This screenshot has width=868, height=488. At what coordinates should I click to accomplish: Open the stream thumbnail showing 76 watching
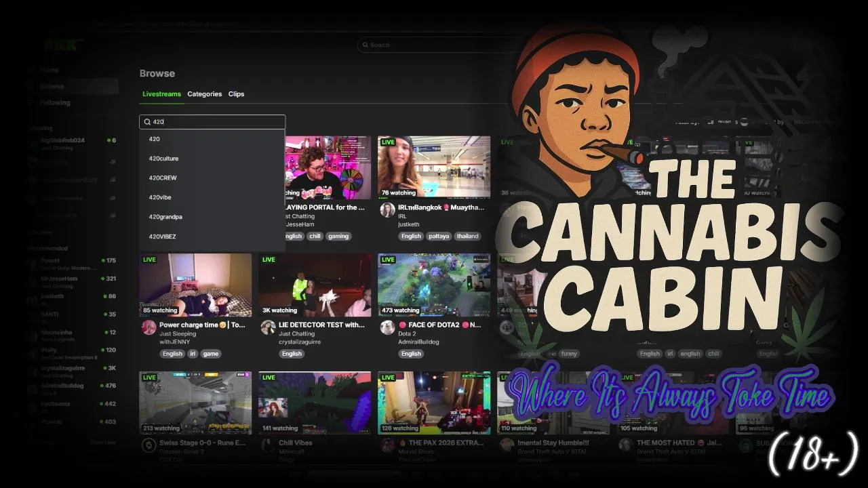point(434,167)
